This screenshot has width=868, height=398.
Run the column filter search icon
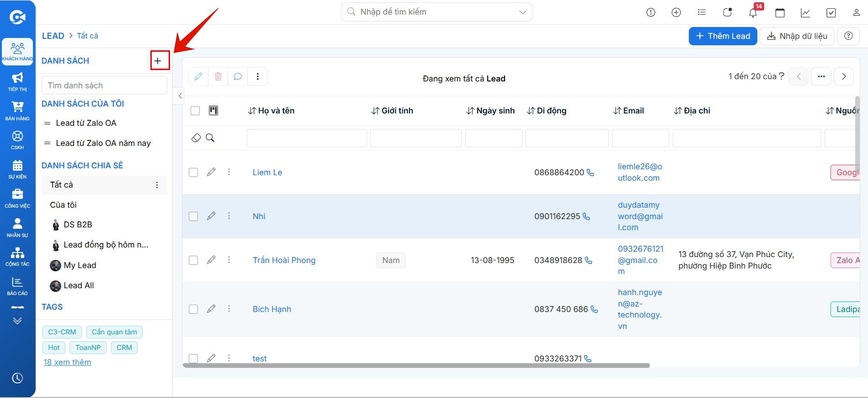210,138
